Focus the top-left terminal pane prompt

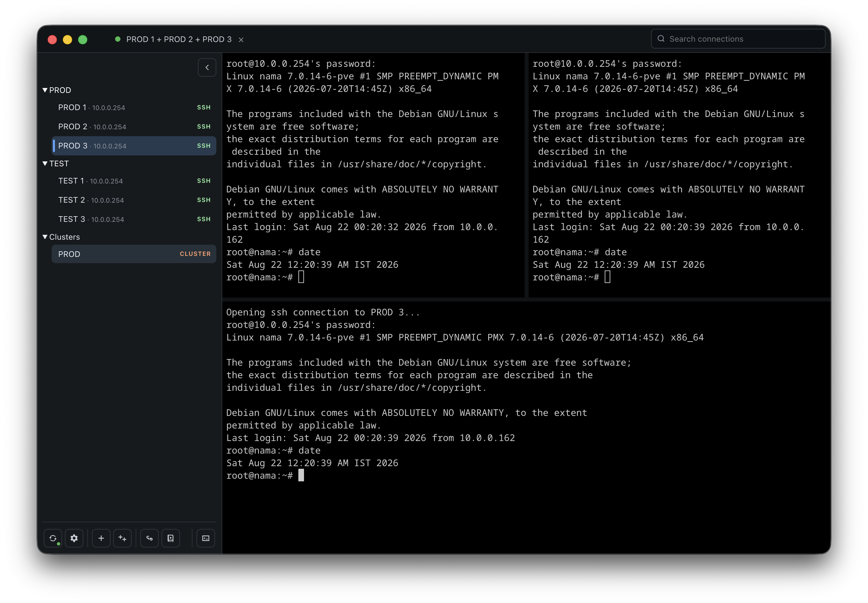[265, 277]
